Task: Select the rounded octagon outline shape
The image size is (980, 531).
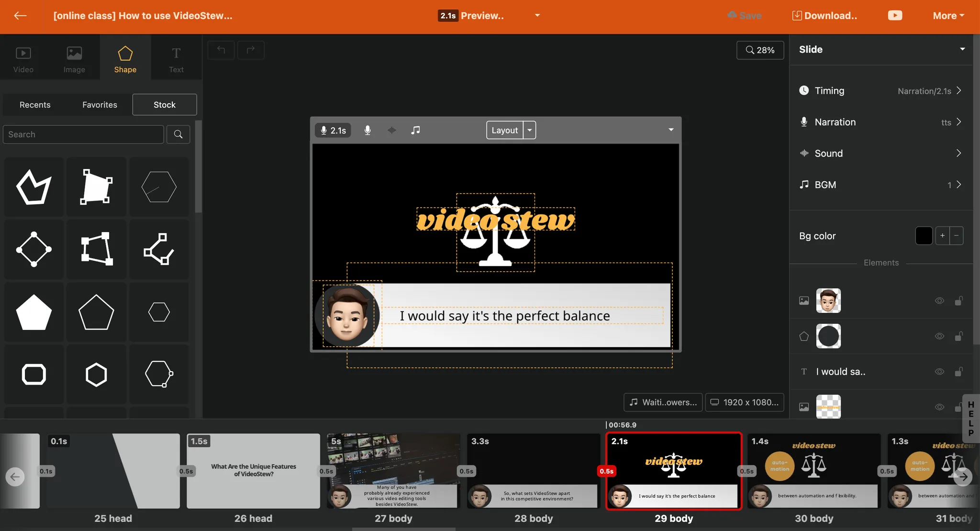Action: click(x=34, y=375)
